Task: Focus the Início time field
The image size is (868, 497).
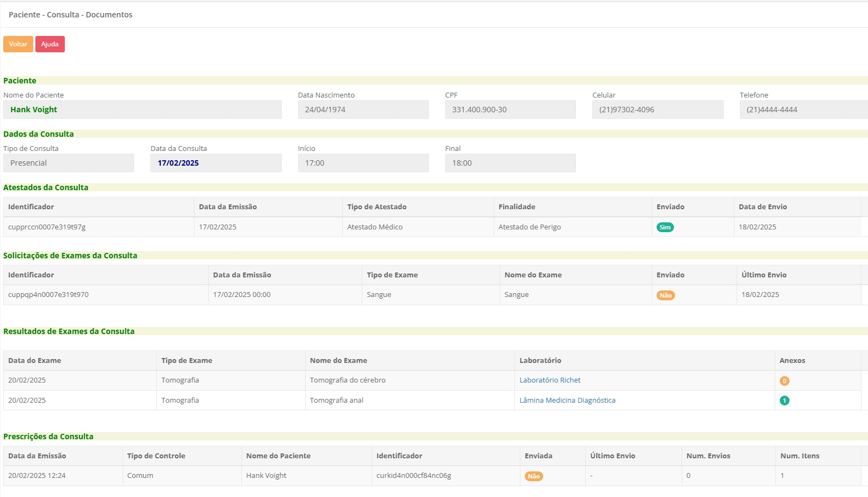Action: (363, 163)
